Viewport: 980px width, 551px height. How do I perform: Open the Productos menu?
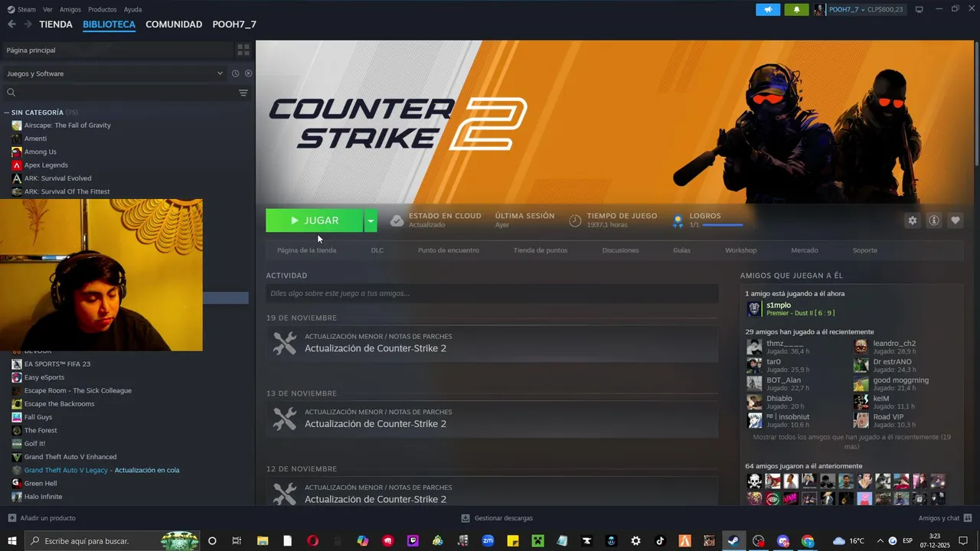point(102,9)
